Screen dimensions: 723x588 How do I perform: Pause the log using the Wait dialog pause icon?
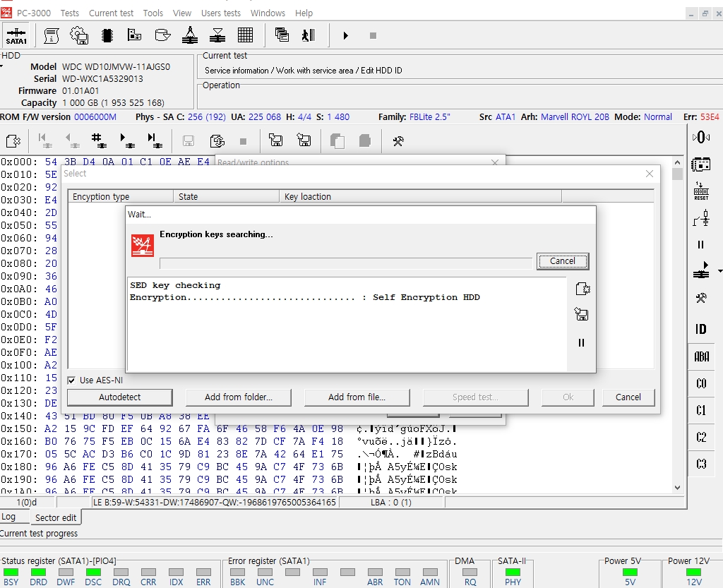(x=581, y=343)
